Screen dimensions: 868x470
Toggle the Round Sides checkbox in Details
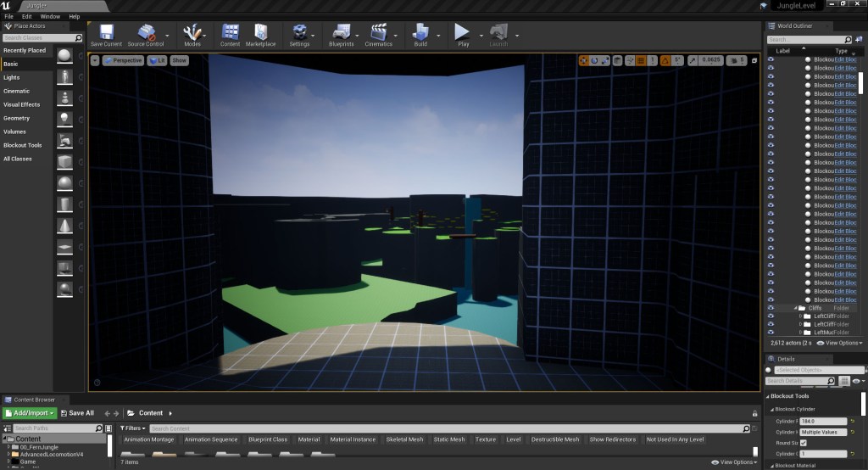pos(803,443)
